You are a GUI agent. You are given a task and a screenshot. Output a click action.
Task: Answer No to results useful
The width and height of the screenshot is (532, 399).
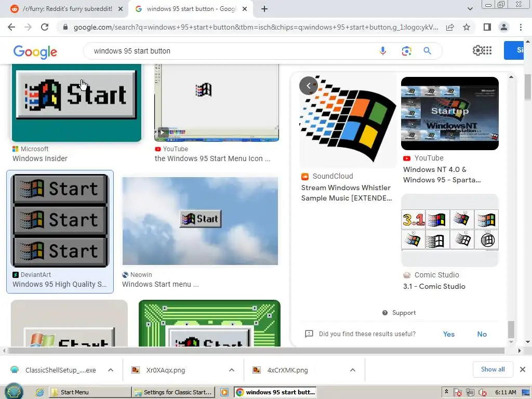(x=482, y=334)
